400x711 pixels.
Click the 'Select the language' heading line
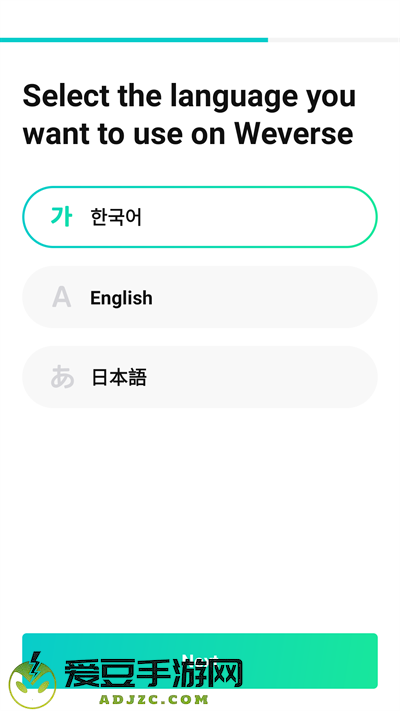click(x=189, y=97)
